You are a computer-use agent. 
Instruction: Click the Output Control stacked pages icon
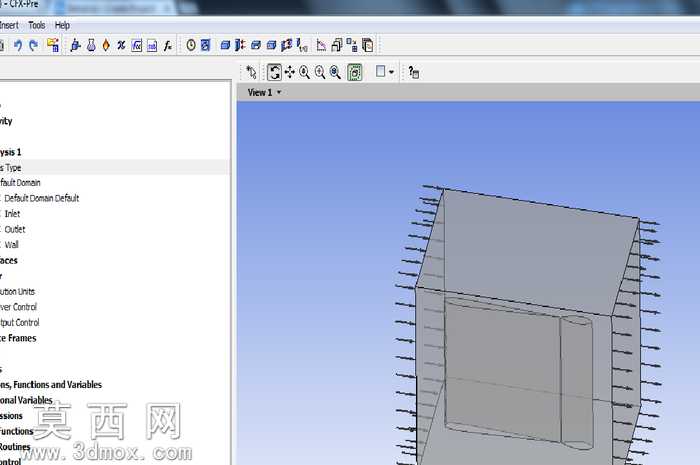tap(337, 45)
